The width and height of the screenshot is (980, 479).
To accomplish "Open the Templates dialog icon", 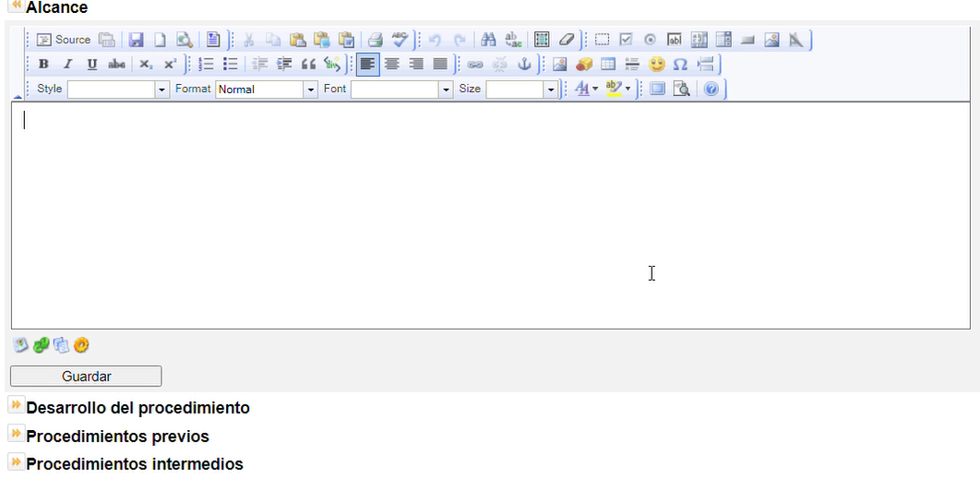I will [213, 40].
